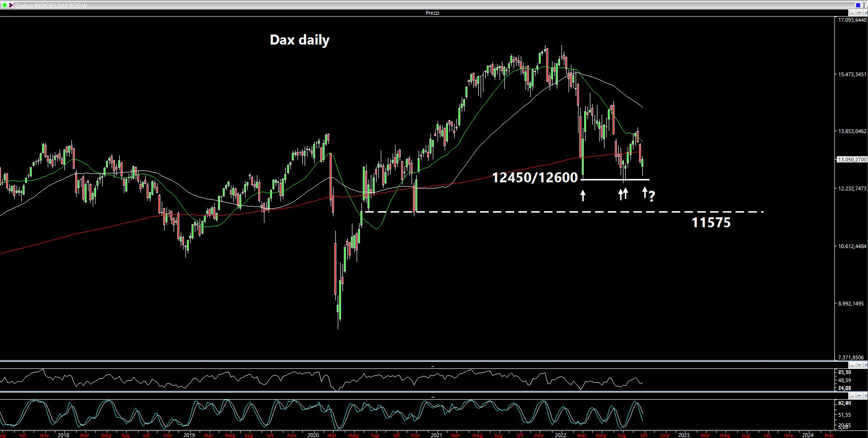The width and height of the screenshot is (868, 438).
Task: Maximize the bottom oscillator panel
Action: tap(858, 396)
